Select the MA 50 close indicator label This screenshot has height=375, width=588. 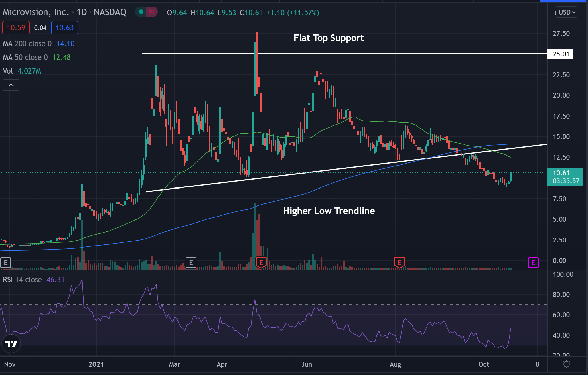pyautogui.click(x=25, y=57)
